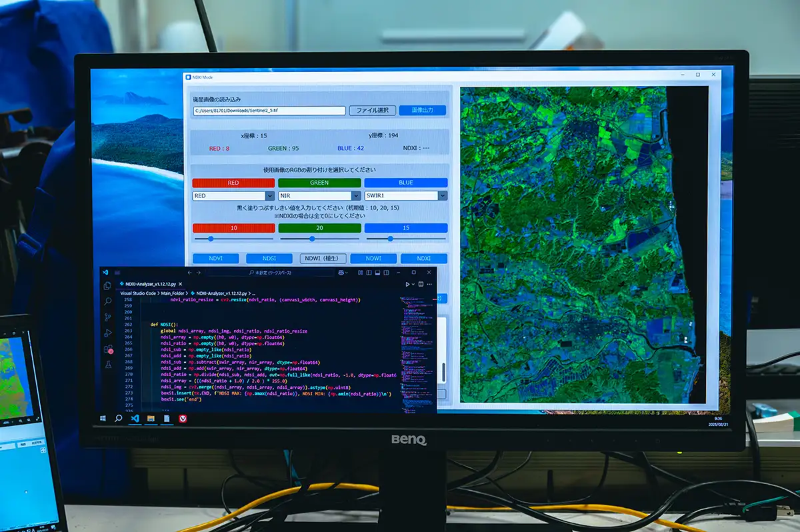Click the satellite image file path field

pos(269,111)
